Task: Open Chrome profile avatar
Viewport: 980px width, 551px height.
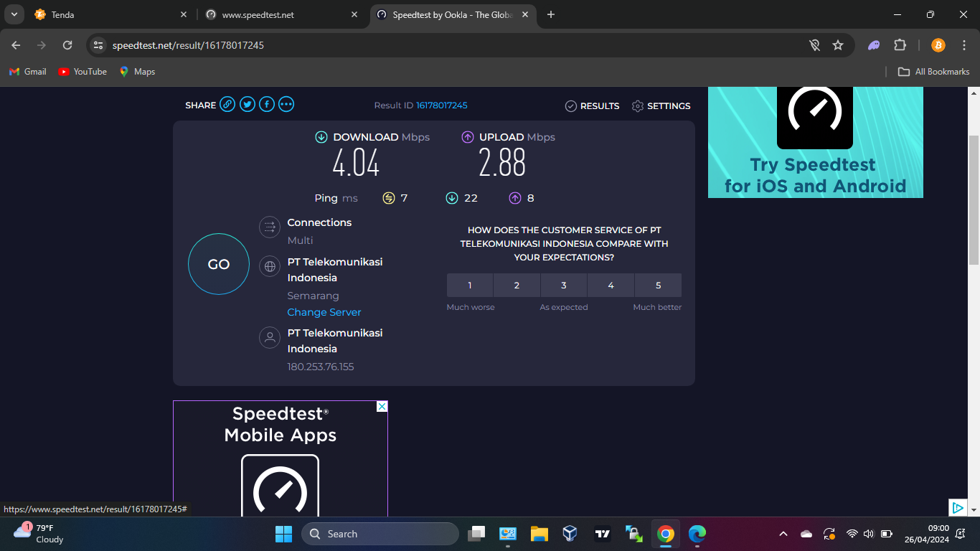Action: click(x=938, y=45)
